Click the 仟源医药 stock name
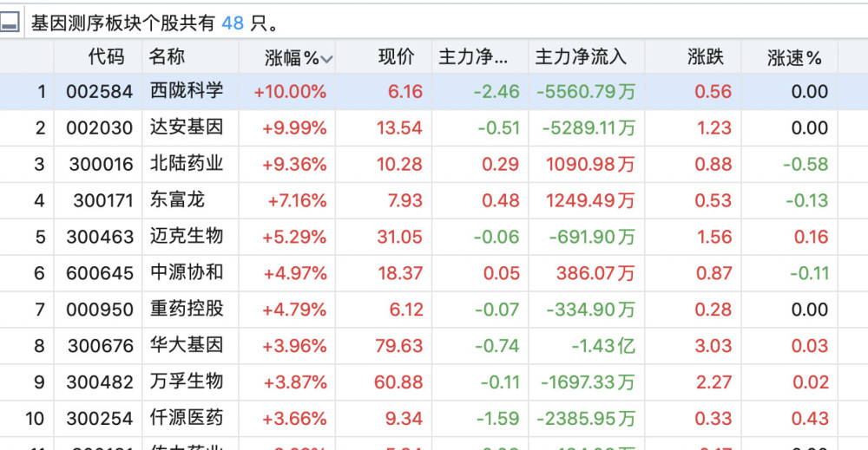This screenshot has height=450, width=868. pos(186,418)
